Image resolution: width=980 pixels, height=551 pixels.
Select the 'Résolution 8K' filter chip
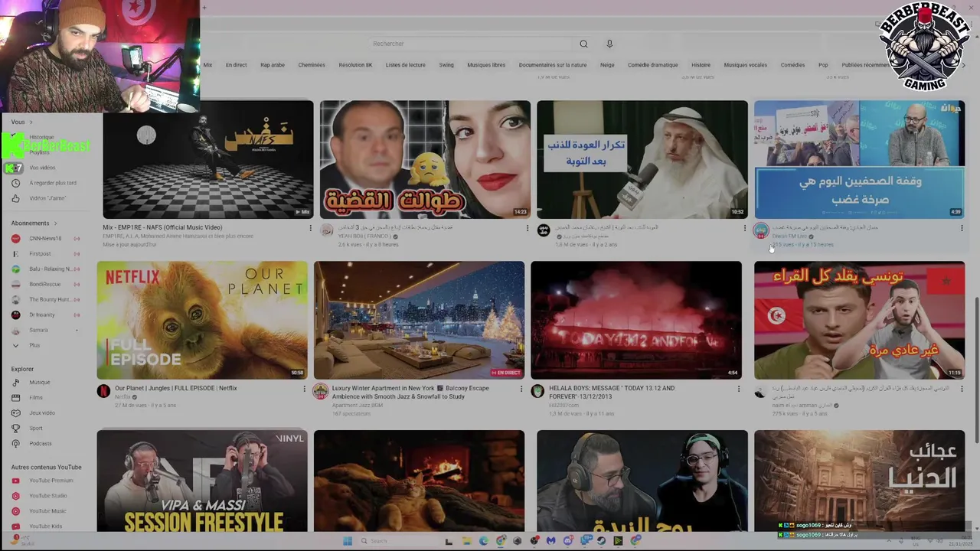355,65
